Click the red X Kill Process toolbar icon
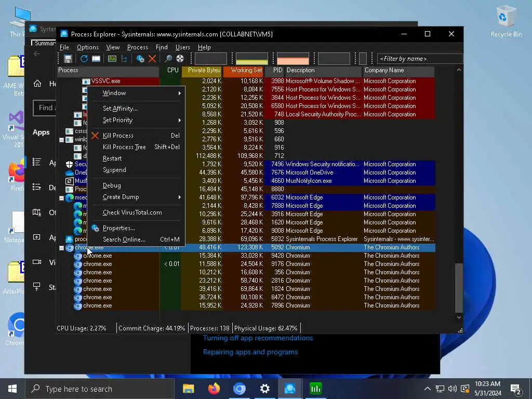Image resolution: width=532 pixels, height=399 pixels. (x=152, y=59)
